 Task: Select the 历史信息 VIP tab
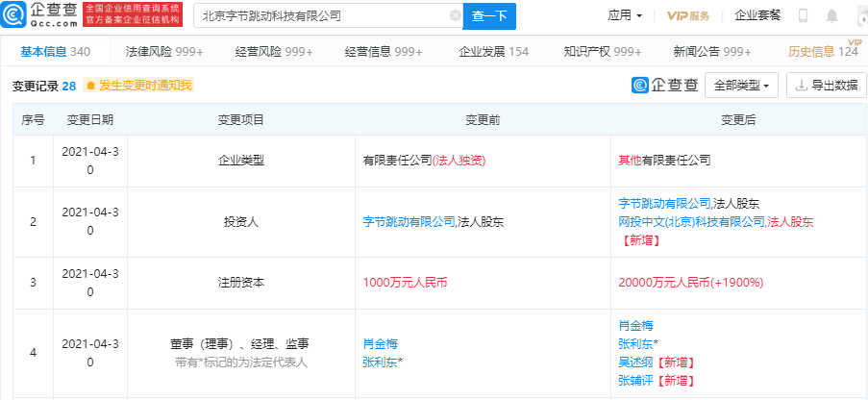tap(821, 51)
